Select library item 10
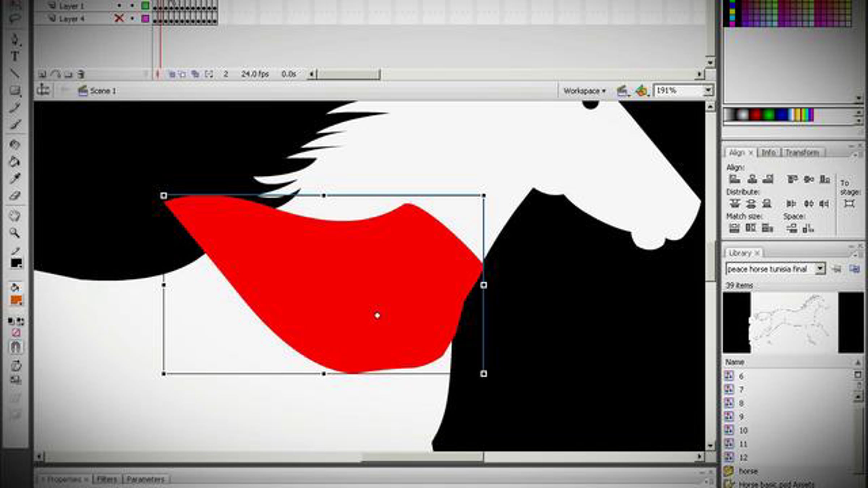Image resolution: width=868 pixels, height=488 pixels. [x=743, y=431]
